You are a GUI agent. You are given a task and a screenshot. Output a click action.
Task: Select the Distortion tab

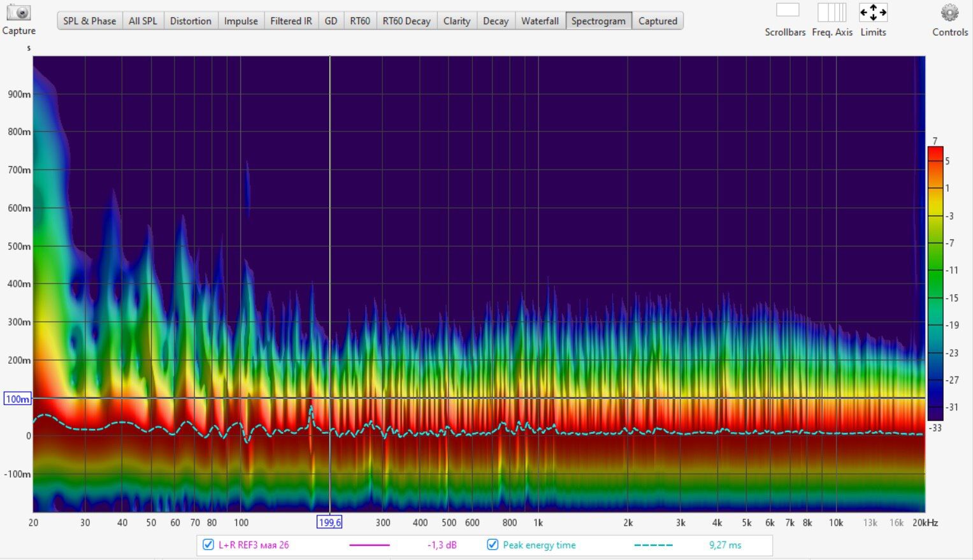pos(191,21)
